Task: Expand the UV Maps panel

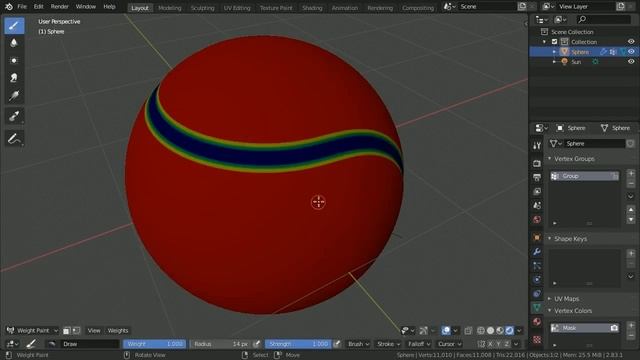Action: click(549, 298)
